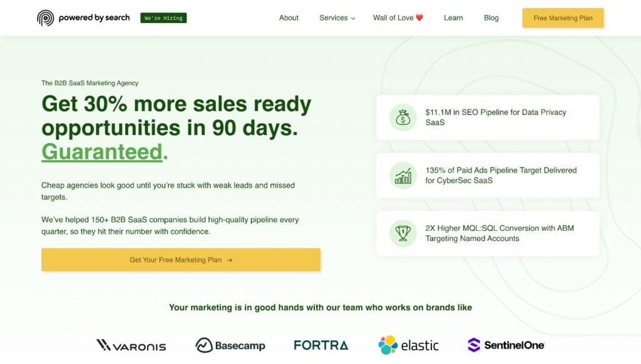Select the Fortra company logo
This screenshot has width=641, height=364.
tap(320, 344)
